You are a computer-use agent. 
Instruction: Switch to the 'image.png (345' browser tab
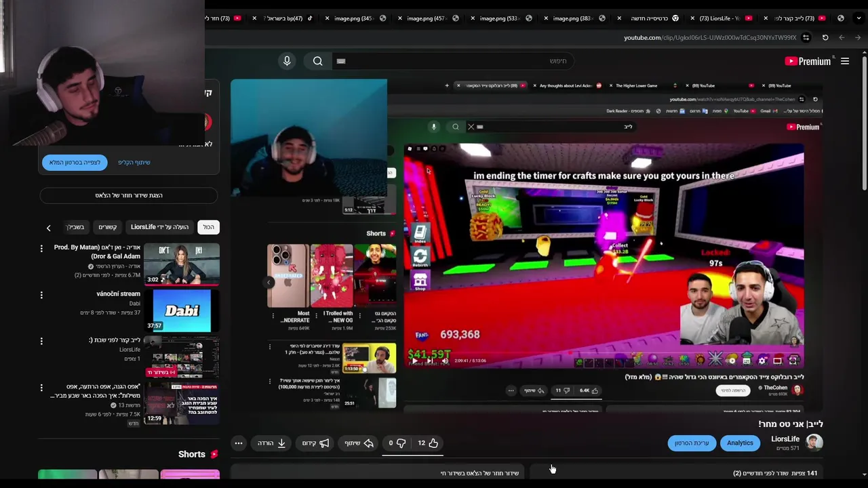tap(356, 18)
